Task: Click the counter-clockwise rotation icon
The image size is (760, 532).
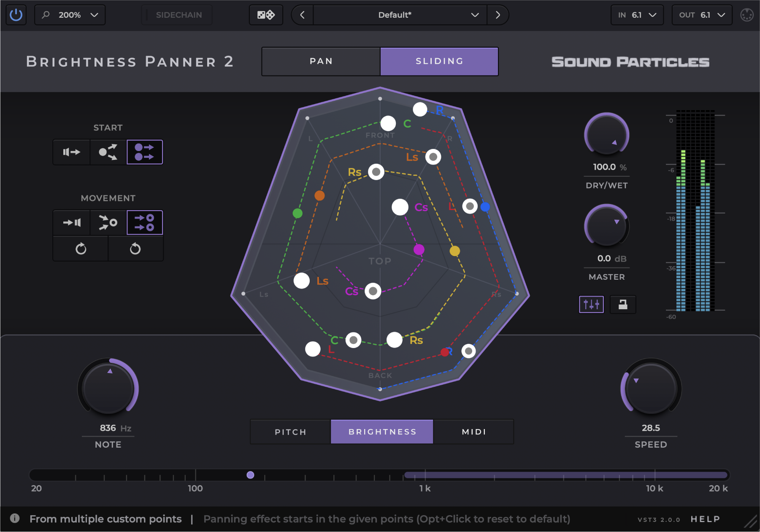Action: pyautogui.click(x=135, y=248)
